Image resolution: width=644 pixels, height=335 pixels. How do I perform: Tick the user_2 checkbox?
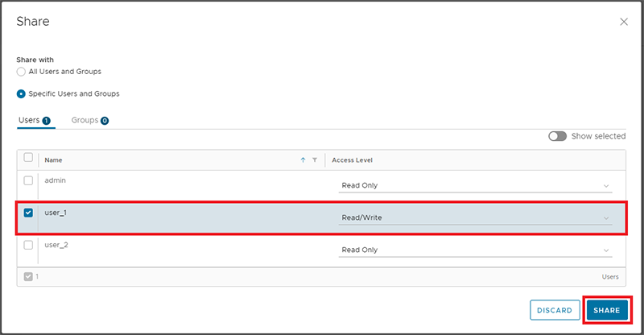28,245
